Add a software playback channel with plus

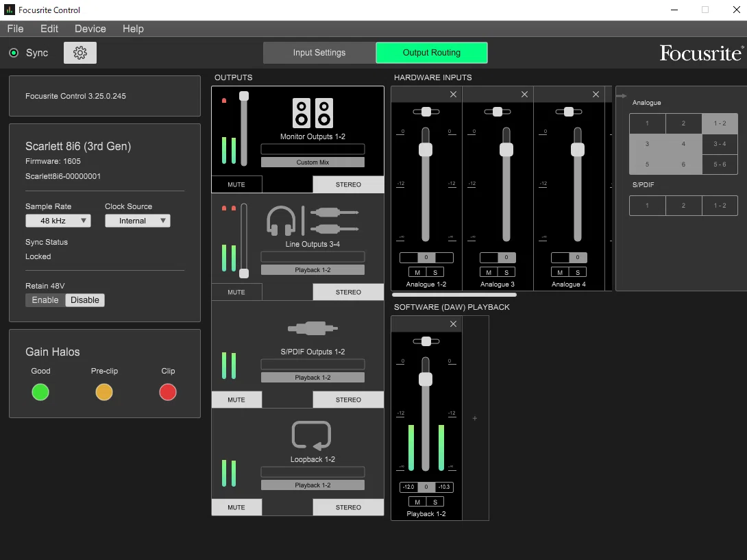tap(475, 418)
